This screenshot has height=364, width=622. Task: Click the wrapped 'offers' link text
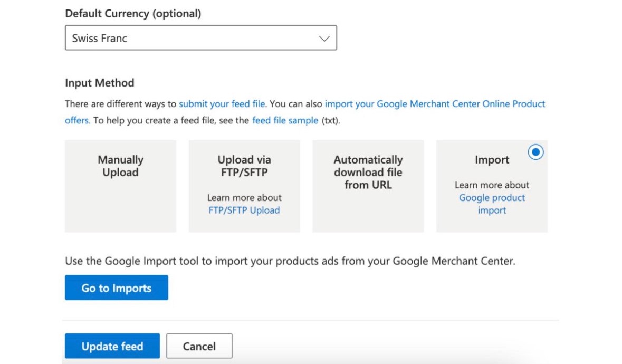tap(76, 120)
